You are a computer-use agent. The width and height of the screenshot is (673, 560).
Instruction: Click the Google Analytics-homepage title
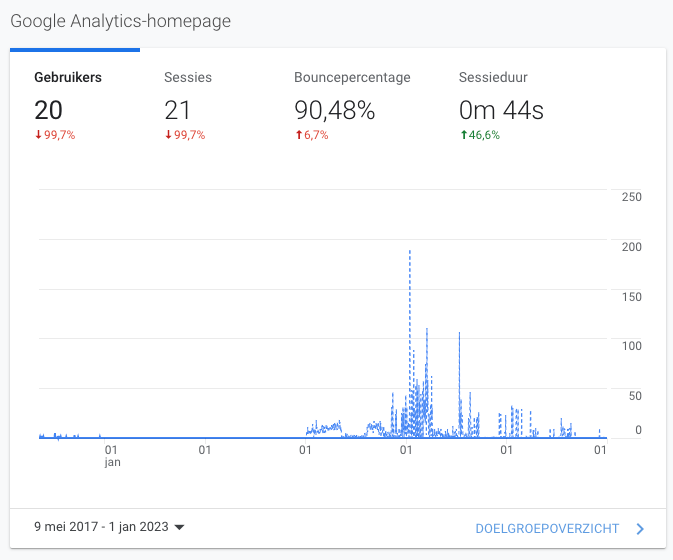[x=121, y=21]
